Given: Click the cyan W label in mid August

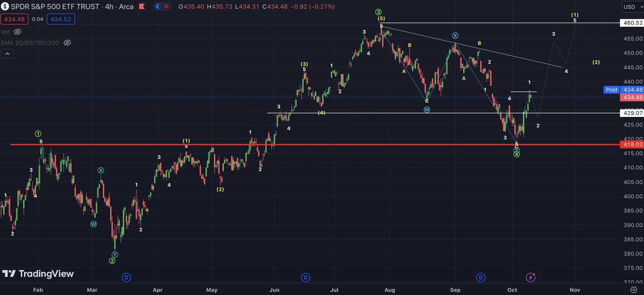Looking at the screenshot, I should [427, 109].
